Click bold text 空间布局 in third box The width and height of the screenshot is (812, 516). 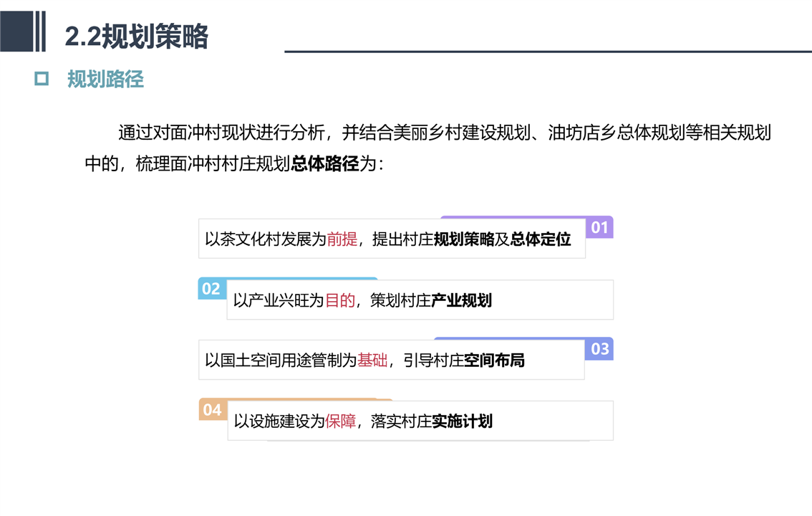(494, 360)
